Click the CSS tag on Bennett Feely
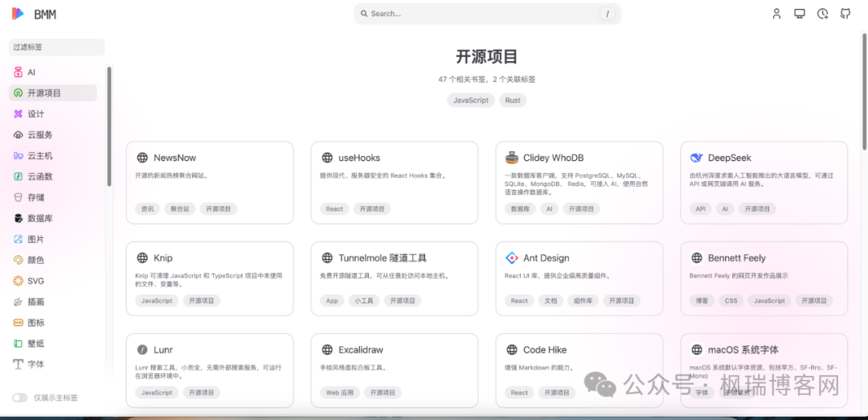This screenshot has width=868, height=420. (x=731, y=301)
